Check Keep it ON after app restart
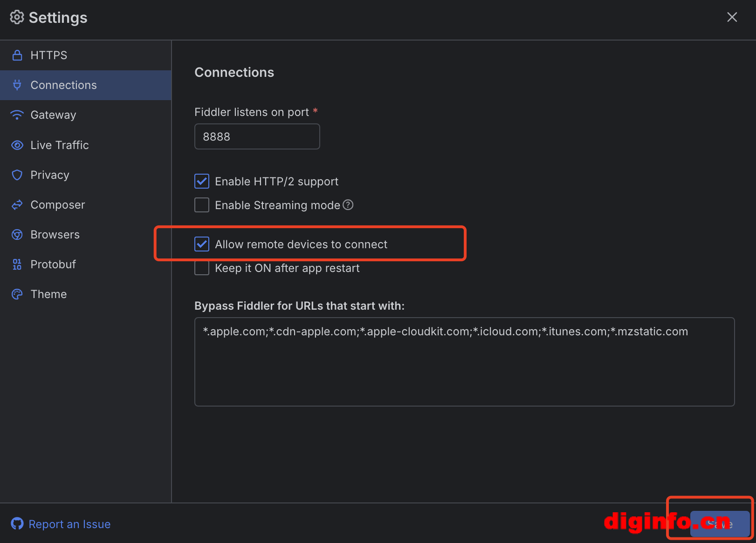The image size is (756, 543). coord(202,268)
